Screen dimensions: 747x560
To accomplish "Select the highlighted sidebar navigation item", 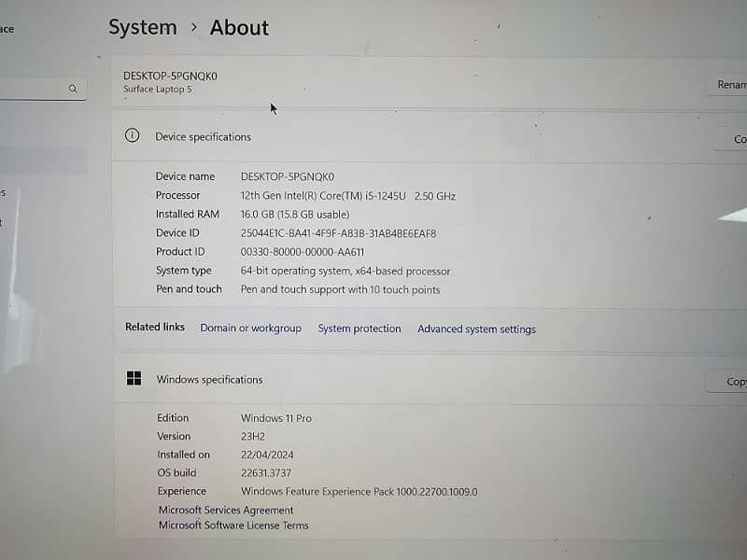I will click(x=42, y=161).
